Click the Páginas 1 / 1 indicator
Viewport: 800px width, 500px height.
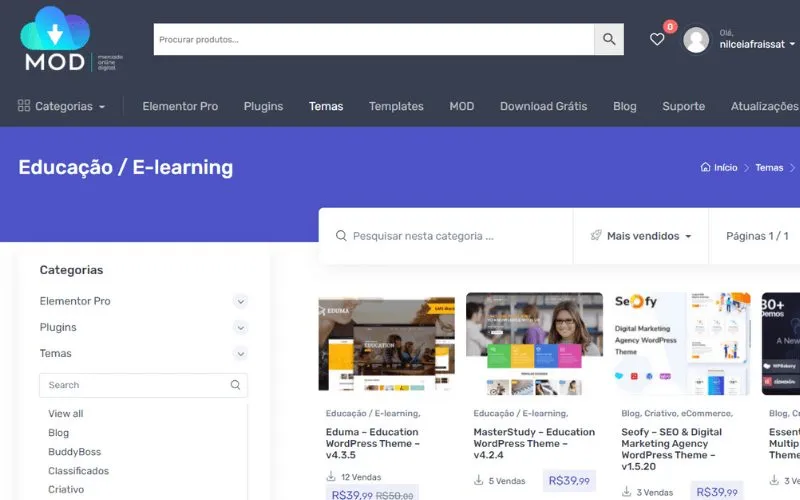pyautogui.click(x=757, y=236)
